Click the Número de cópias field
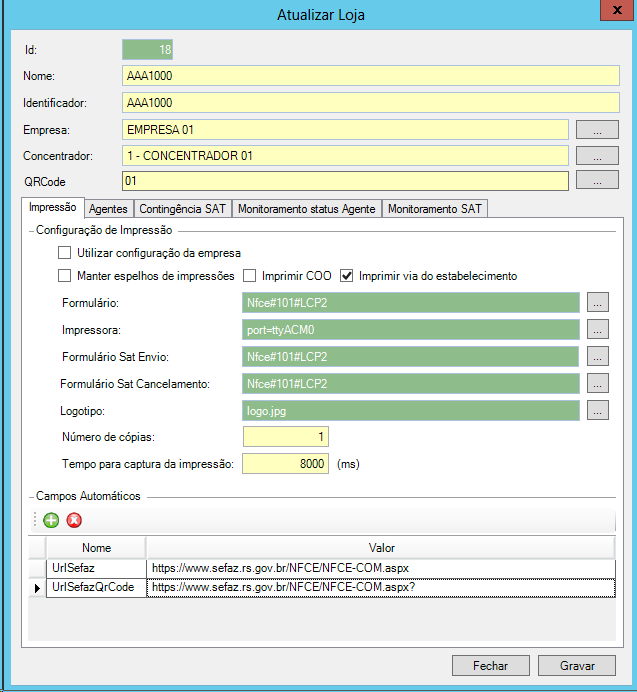 click(285, 437)
